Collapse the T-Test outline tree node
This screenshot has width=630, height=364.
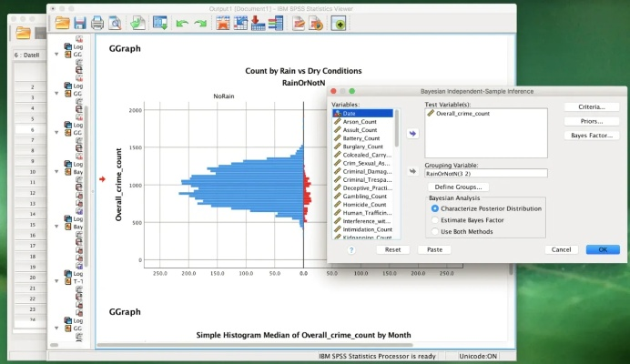[x=57, y=282]
